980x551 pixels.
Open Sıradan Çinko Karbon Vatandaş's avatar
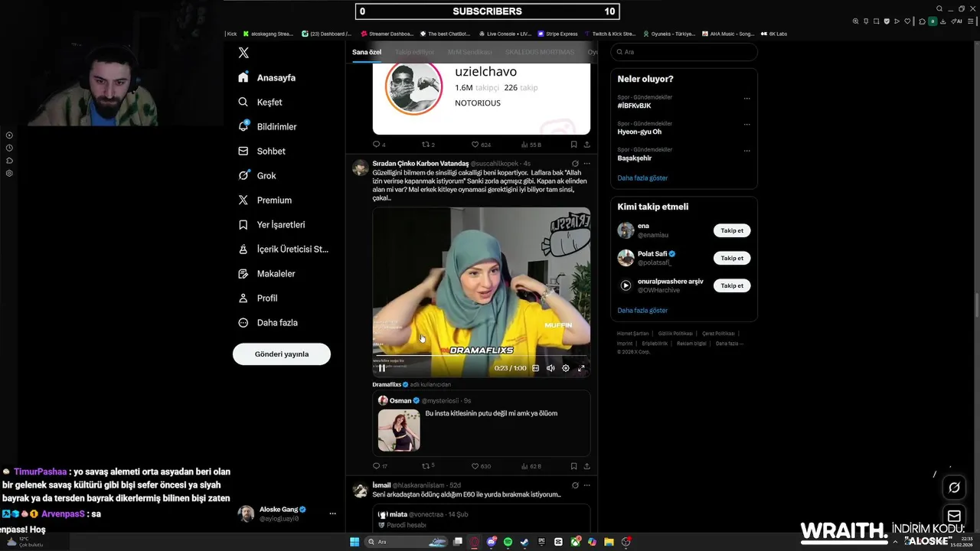pyautogui.click(x=360, y=168)
